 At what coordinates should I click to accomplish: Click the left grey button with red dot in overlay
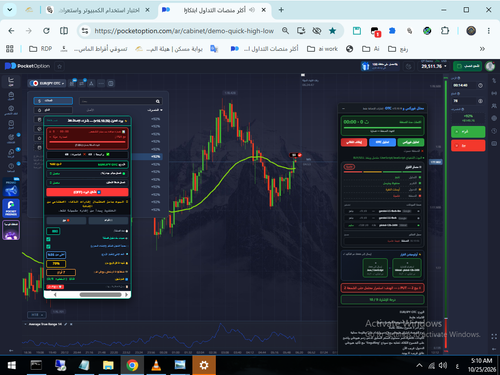[x=66, y=220]
